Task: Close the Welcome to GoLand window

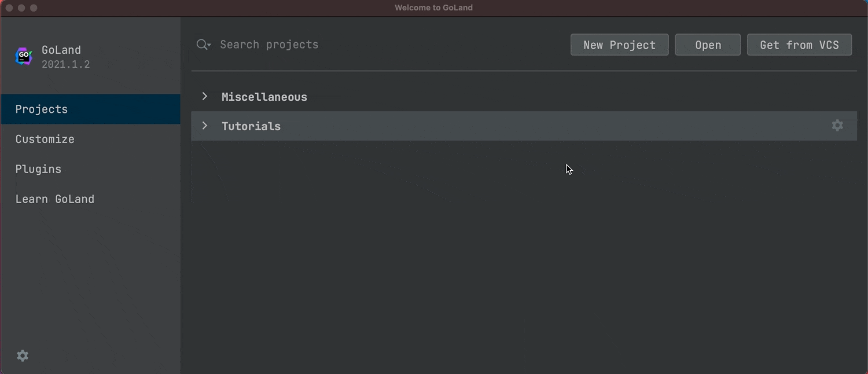Action: point(9,8)
